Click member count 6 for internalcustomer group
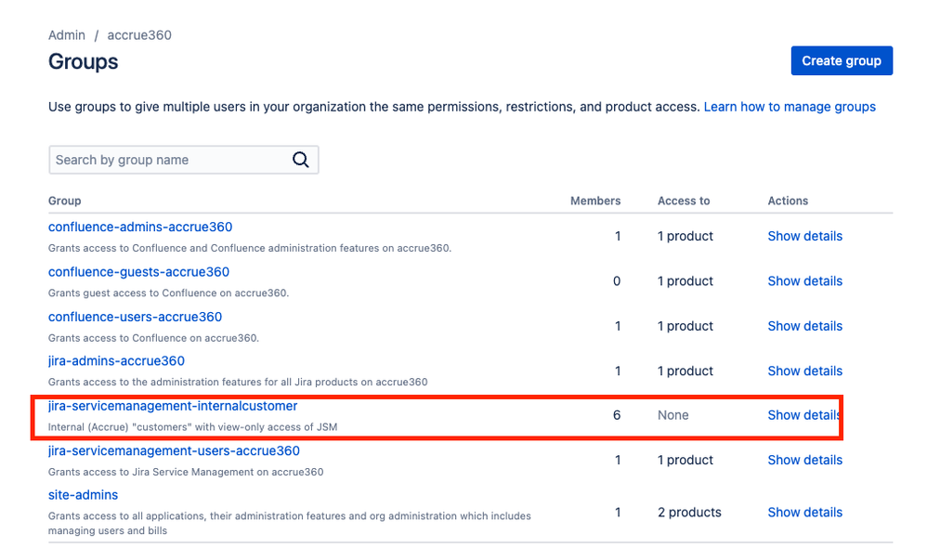This screenshot has width=927, height=560. coord(617,415)
